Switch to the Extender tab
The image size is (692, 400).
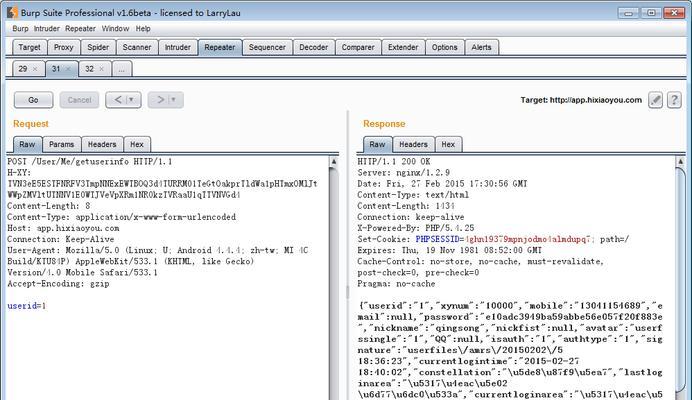pyautogui.click(x=403, y=47)
